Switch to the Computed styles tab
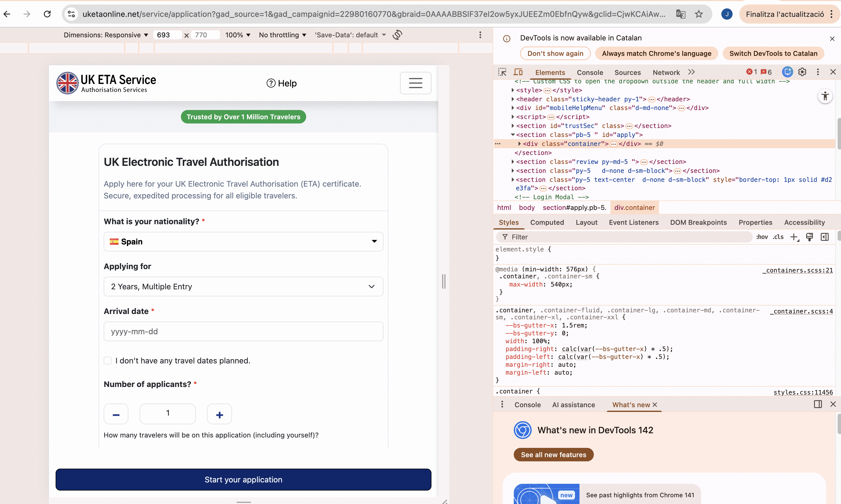 pos(547,223)
